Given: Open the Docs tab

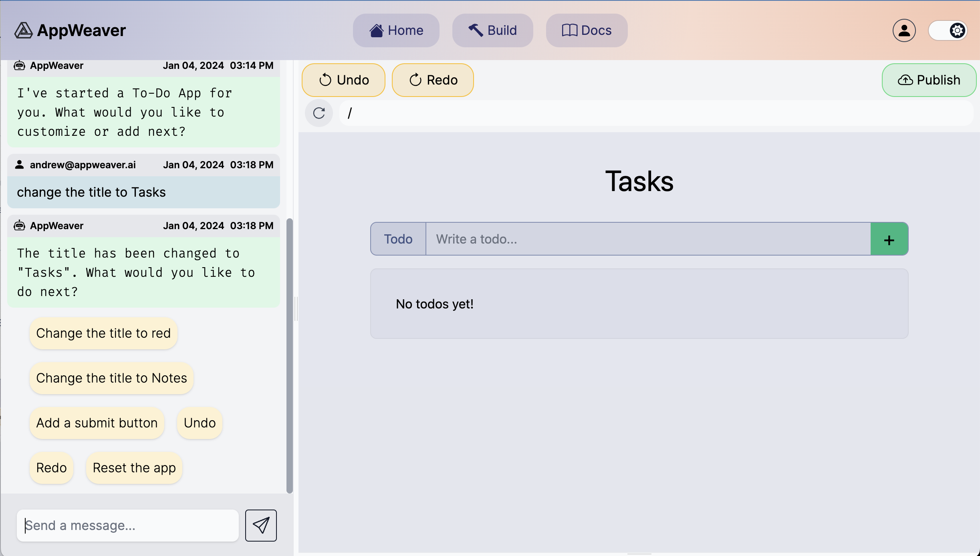Looking at the screenshot, I should [587, 30].
